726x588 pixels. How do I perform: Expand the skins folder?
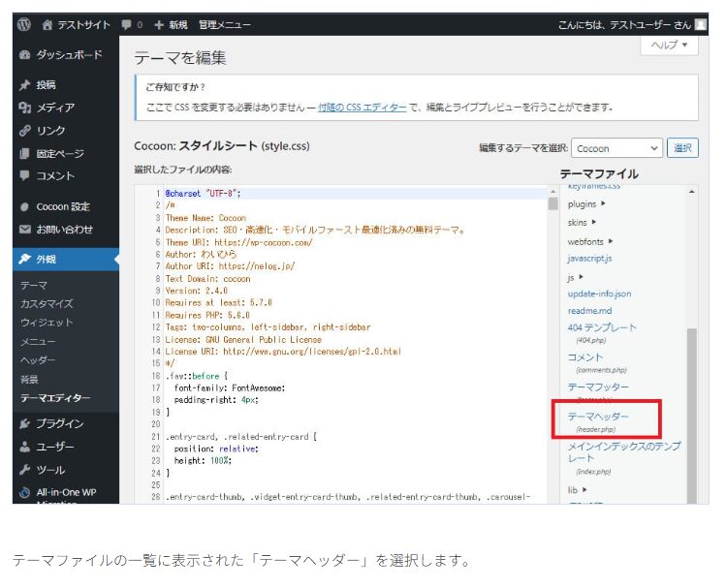coord(582,222)
